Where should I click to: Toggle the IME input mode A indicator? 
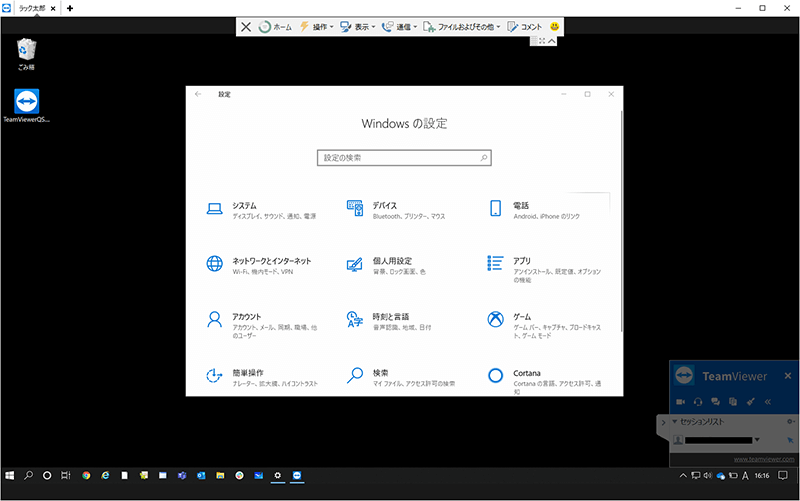pyautogui.click(x=745, y=475)
